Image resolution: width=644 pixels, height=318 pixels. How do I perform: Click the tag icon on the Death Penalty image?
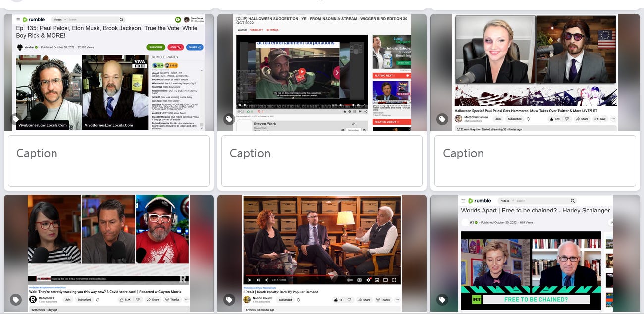(x=229, y=300)
